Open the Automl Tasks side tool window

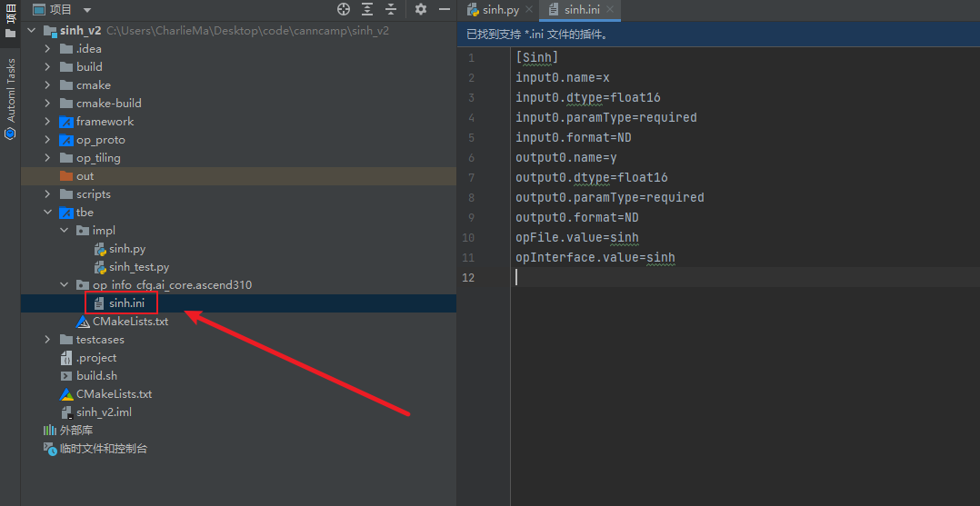[10, 99]
